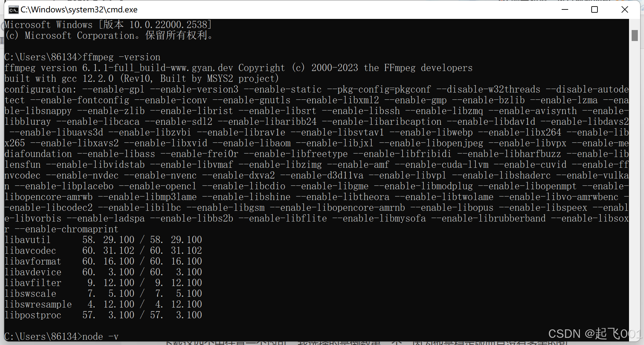Click the libavcodec version row
This screenshot has width=644, height=345.
103,251
